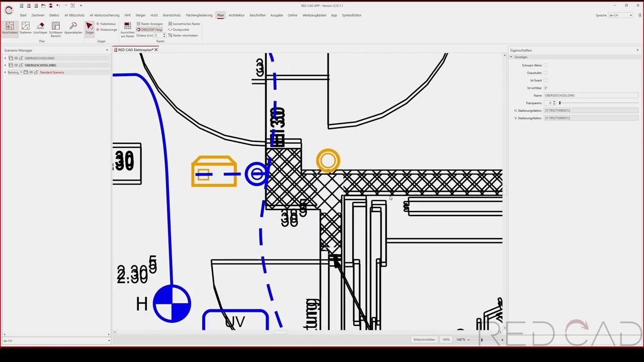The width and height of the screenshot is (644, 362).
Task: Increase the Transparenz spinner value
Action: (x=554, y=102)
